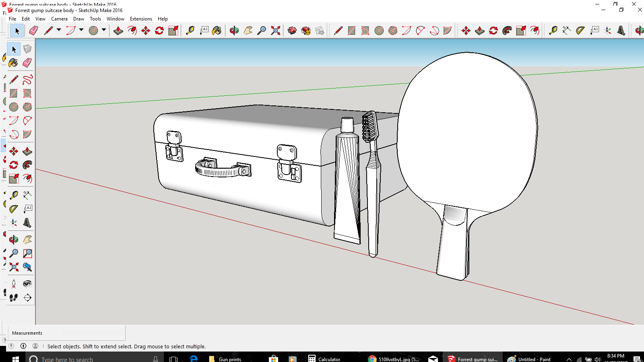Select Protractor in the left tool palette

pyautogui.click(x=14, y=209)
